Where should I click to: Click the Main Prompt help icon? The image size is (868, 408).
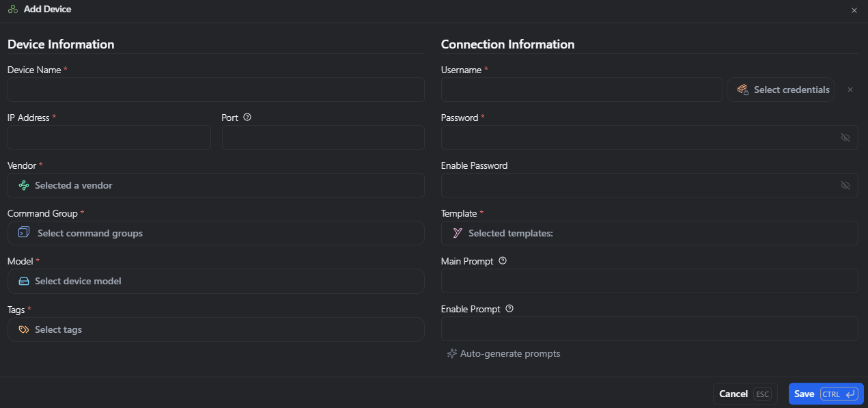(503, 260)
